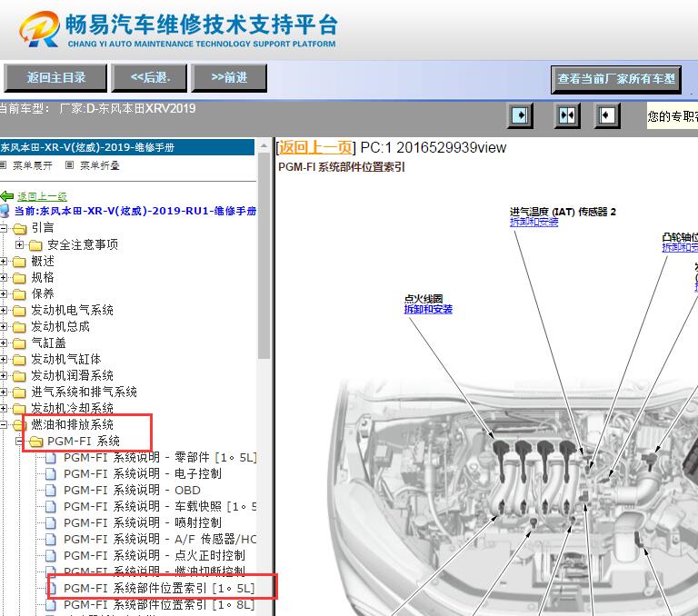This screenshot has height=616, width=698.
Task: Click 菜单折叠 to collapse all menus
Action: pos(100,165)
